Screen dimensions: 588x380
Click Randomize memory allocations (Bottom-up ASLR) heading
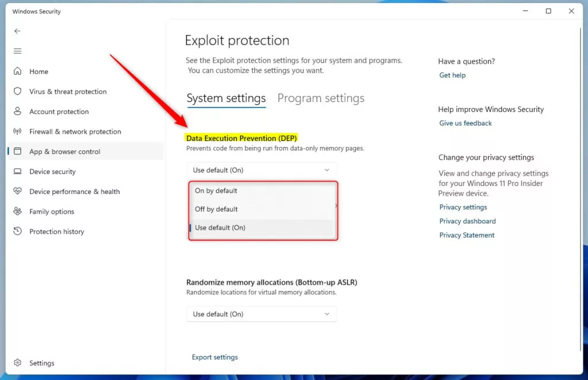click(x=272, y=282)
